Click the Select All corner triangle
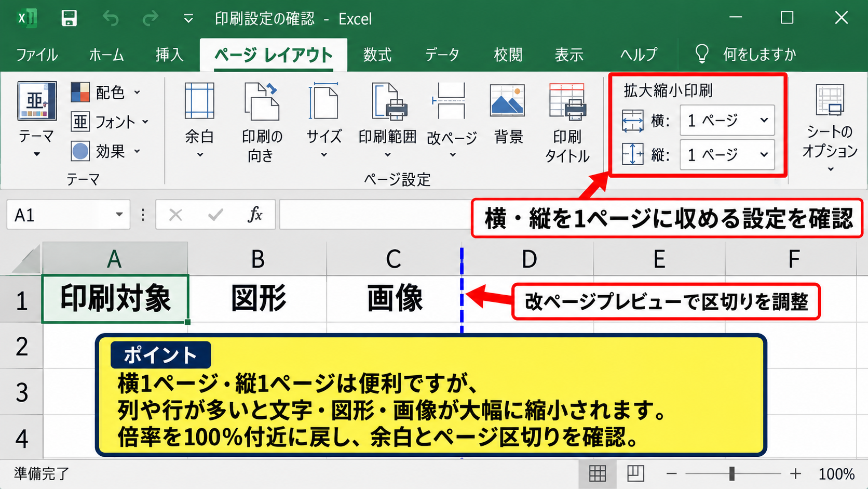868x489 pixels. click(26, 260)
